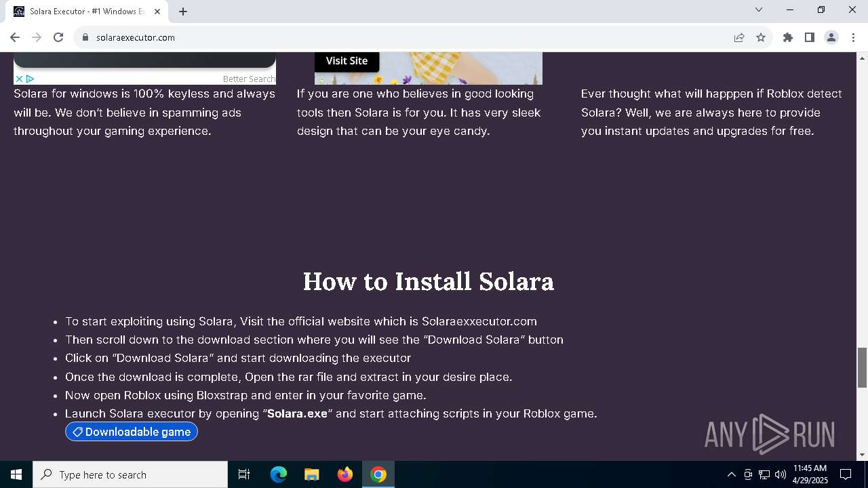Image resolution: width=868 pixels, height=488 pixels.
Task: Open the network tray icon
Action: (x=764, y=474)
